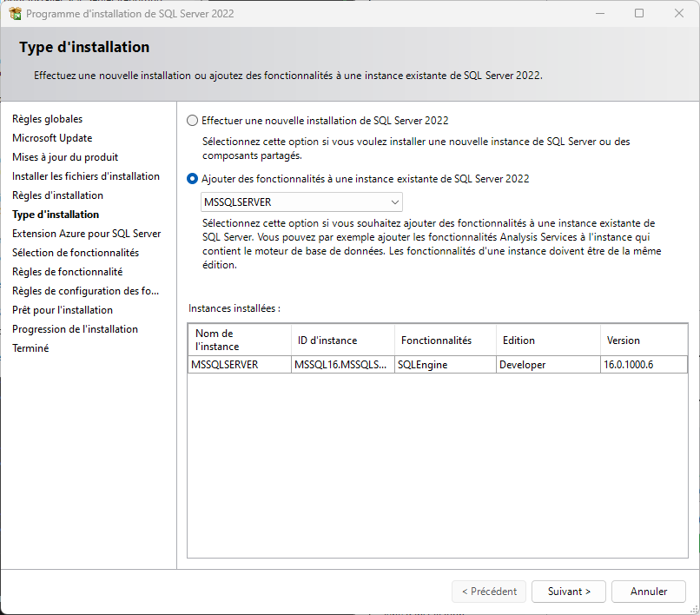Screen dimensions: 700x615
Task: Go to Mises à jour du produit step
Action: (65, 157)
